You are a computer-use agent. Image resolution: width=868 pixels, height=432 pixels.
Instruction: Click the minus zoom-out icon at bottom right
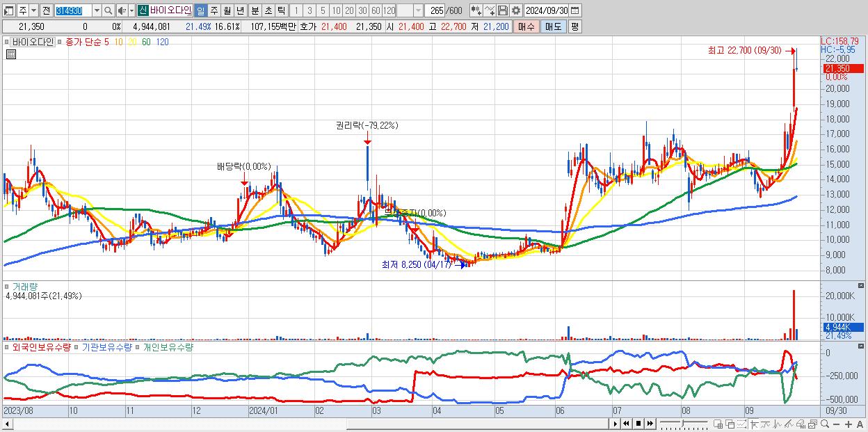pos(836,424)
